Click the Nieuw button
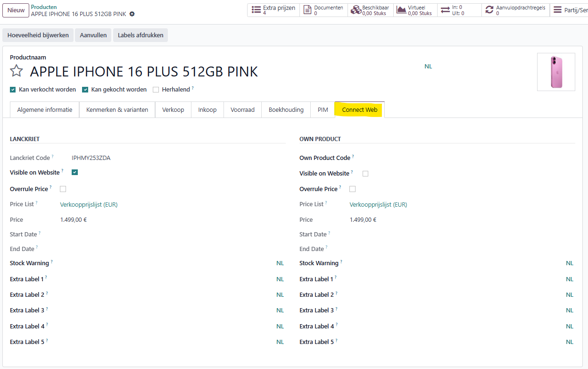The width and height of the screenshot is (588, 369). click(x=16, y=10)
